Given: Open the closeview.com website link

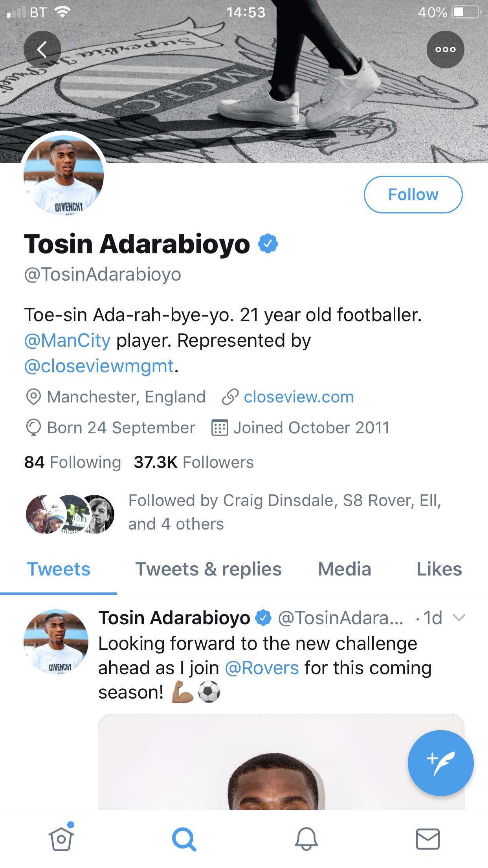Looking at the screenshot, I should coord(299,397).
